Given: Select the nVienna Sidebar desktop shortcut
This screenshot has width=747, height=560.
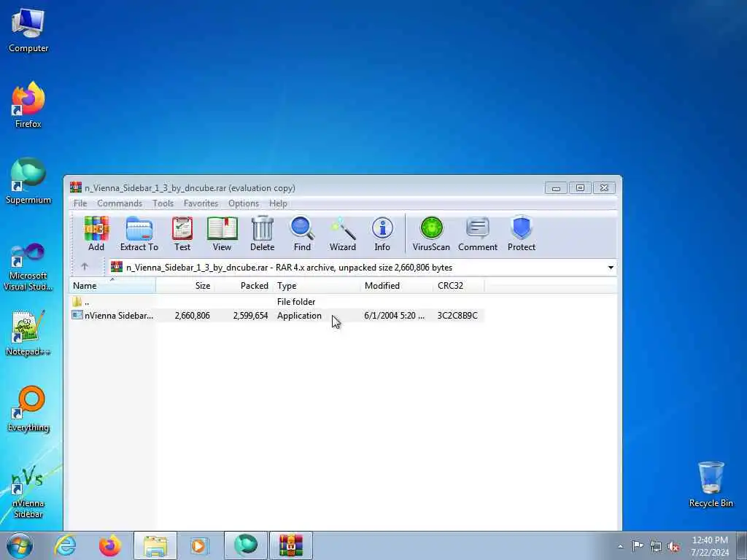Looking at the screenshot, I should [28, 491].
